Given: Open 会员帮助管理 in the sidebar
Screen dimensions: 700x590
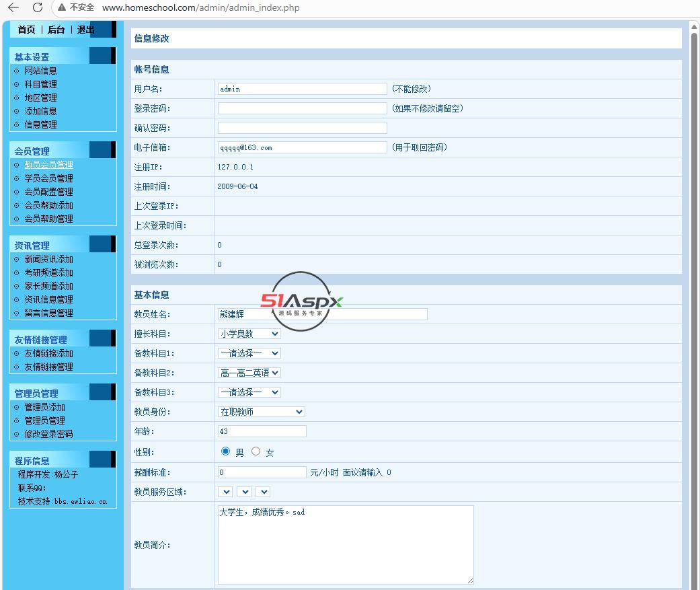Looking at the screenshot, I should tap(48, 219).
